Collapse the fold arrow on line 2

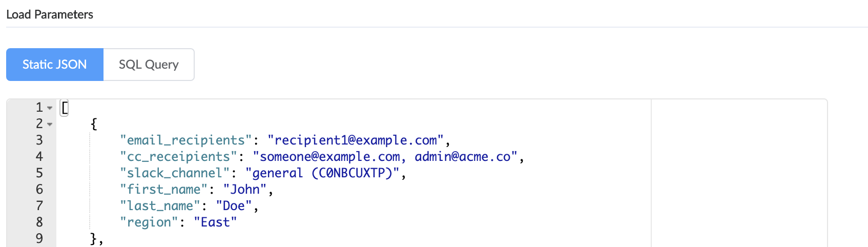coord(50,125)
